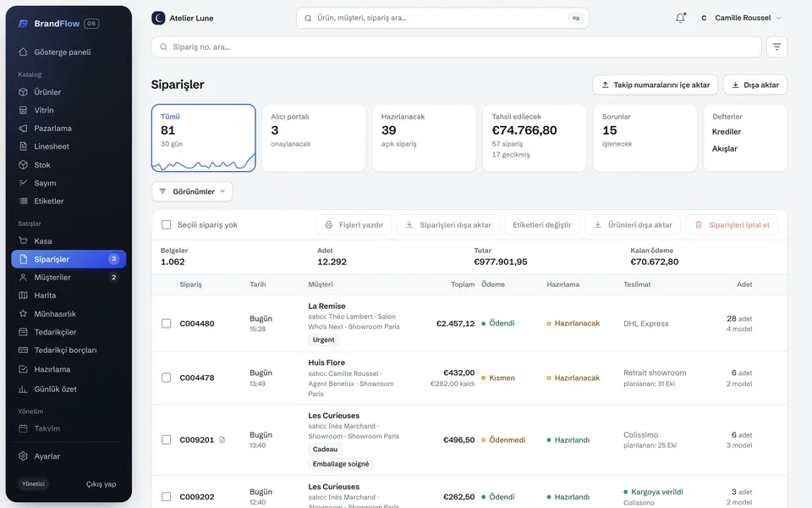The width and height of the screenshot is (812, 508).
Task: Click Fişleri yazdır button
Action: (x=354, y=225)
